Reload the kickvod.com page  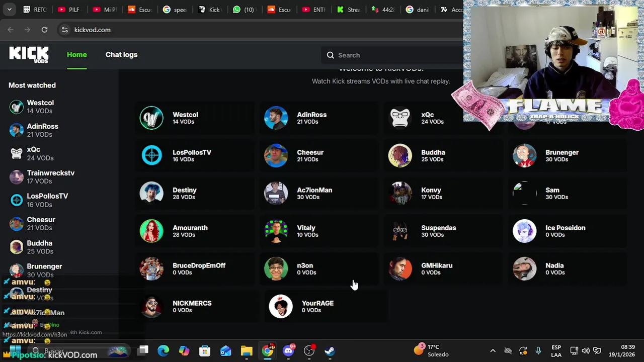[x=44, y=30]
